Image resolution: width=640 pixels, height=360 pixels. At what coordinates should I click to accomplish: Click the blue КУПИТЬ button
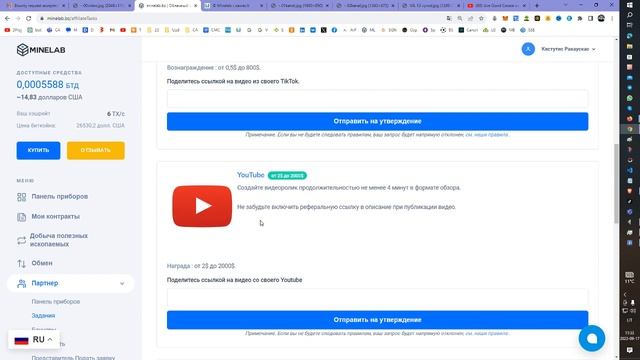[x=38, y=151]
